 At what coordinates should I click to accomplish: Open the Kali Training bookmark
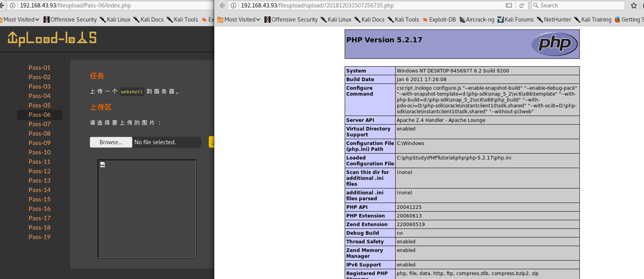pos(592,20)
